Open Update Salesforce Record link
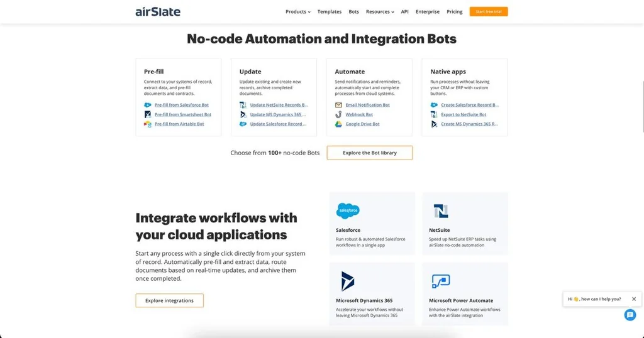 point(278,124)
